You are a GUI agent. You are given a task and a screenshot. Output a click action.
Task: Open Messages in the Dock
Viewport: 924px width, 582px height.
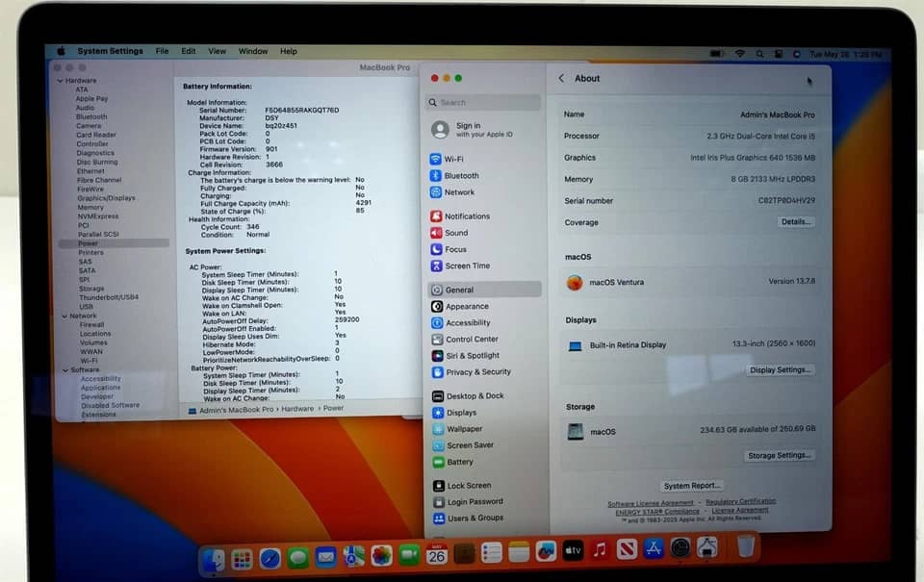[x=298, y=558]
